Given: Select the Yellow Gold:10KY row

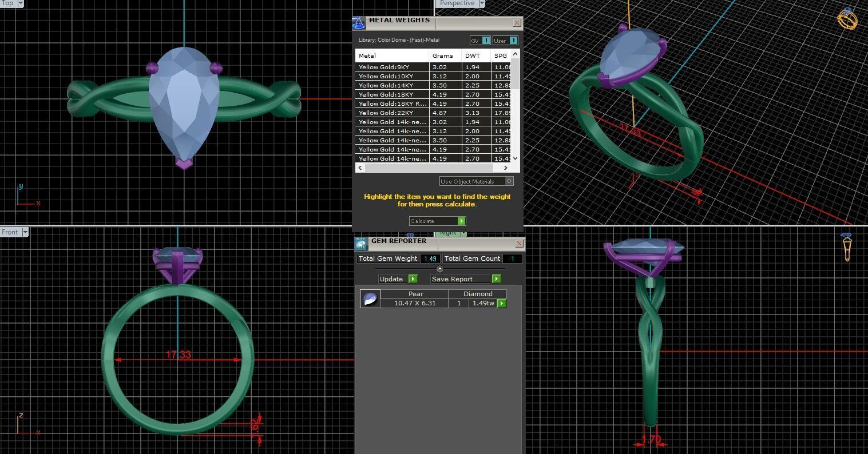Looking at the screenshot, I should click(433, 76).
